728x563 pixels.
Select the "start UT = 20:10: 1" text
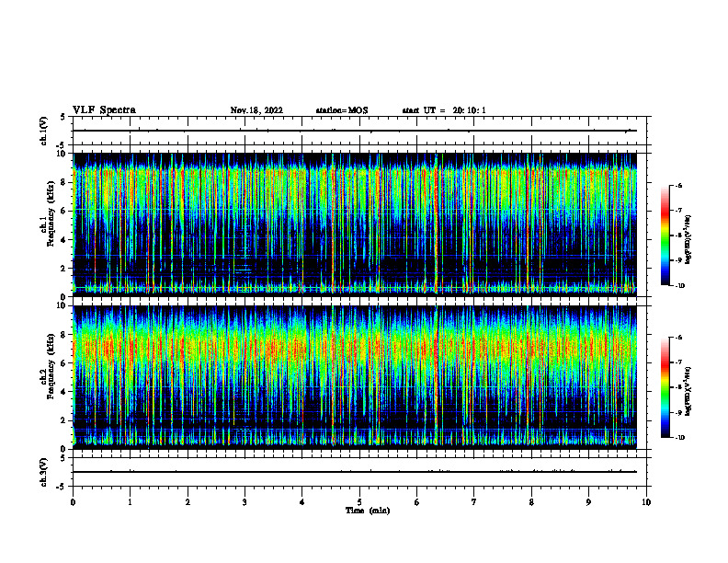click(444, 110)
